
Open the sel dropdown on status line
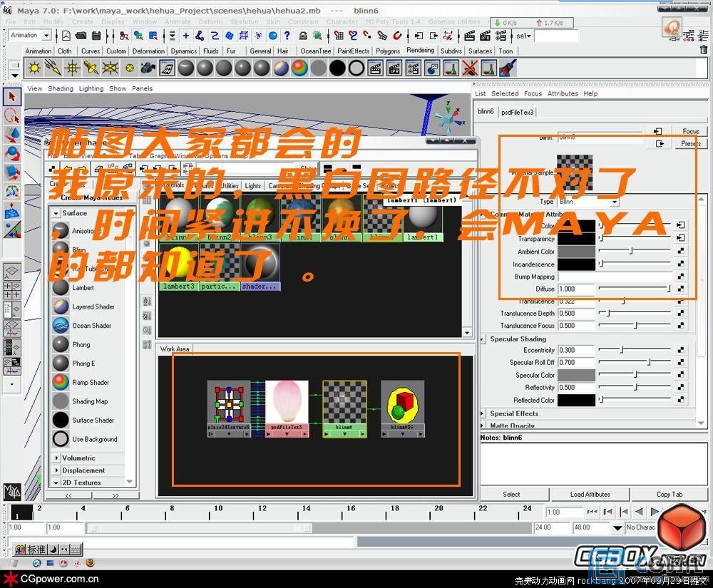(523, 36)
